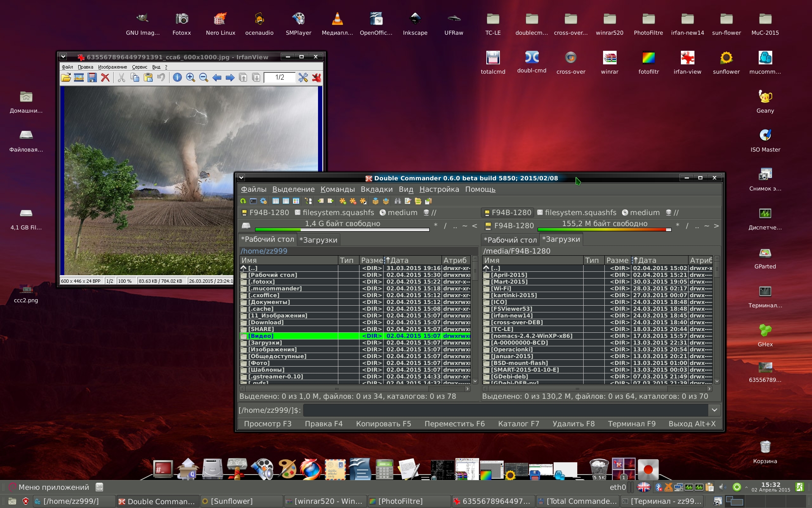
Task: Click IrfanView save floppy disk icon
Action: [92, 77]
